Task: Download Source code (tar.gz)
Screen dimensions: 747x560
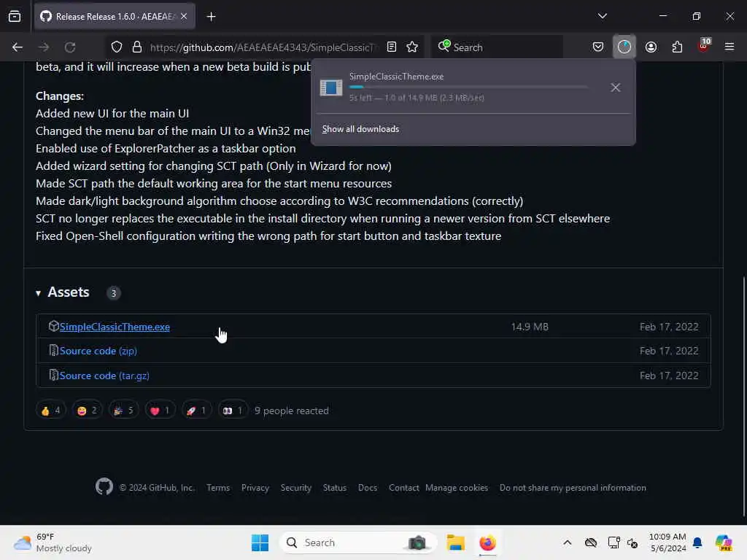Action: pyautogui.click(x=104, y=376)
